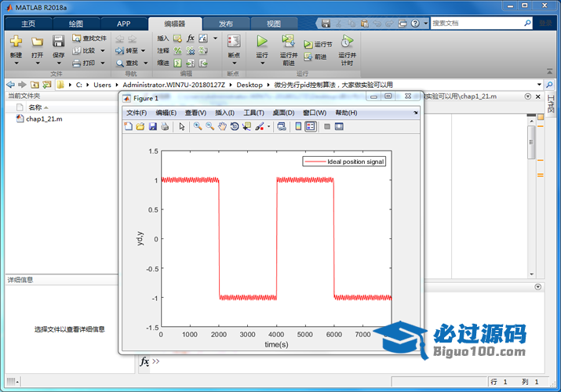Toggle the Insert Legend button in Figure

point(311,126)
